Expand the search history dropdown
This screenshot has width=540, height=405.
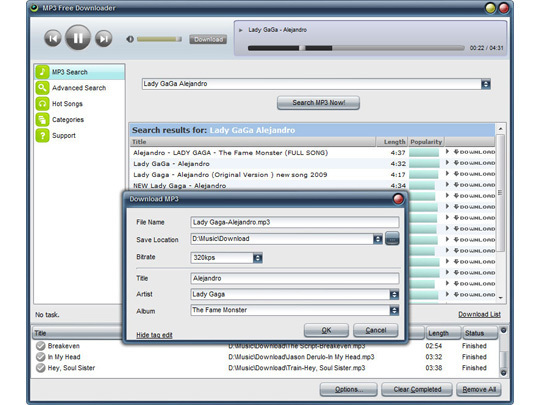click(486, 84)
